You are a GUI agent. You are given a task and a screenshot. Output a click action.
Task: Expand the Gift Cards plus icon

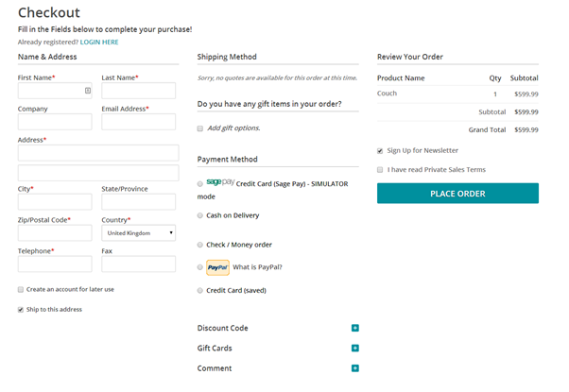tap(355, 349)
